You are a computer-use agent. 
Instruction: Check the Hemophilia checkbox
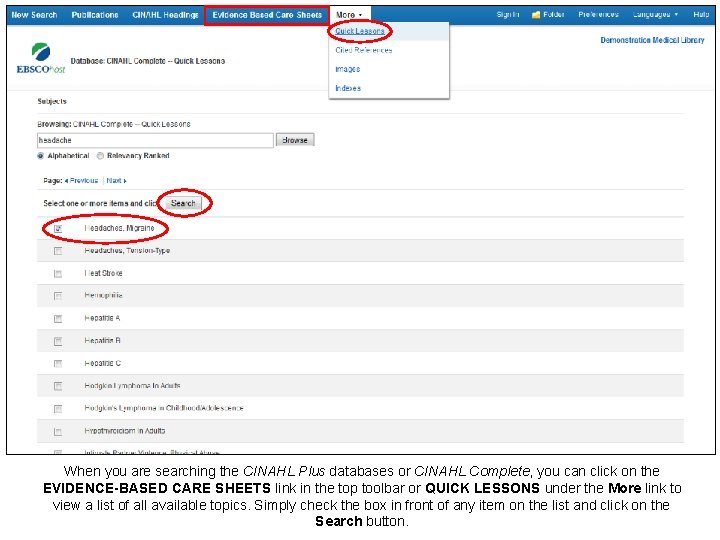click(58, 296)
